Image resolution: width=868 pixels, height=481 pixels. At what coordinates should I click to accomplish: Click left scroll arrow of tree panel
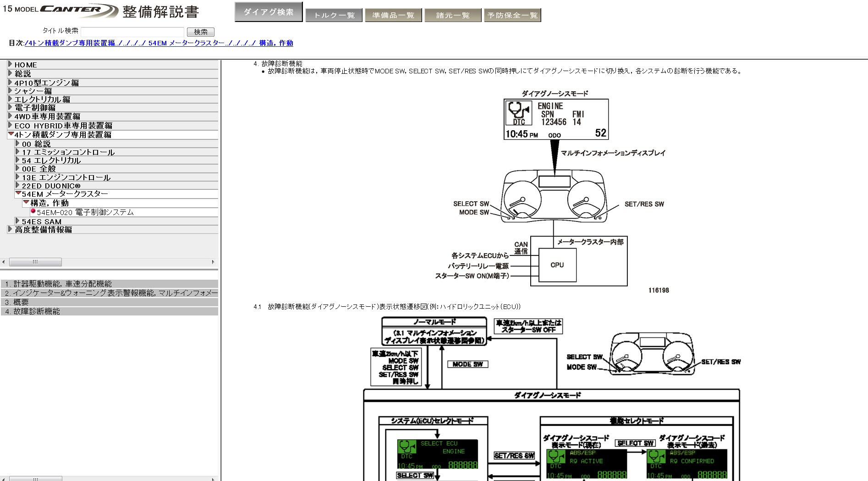click(4, 262)
